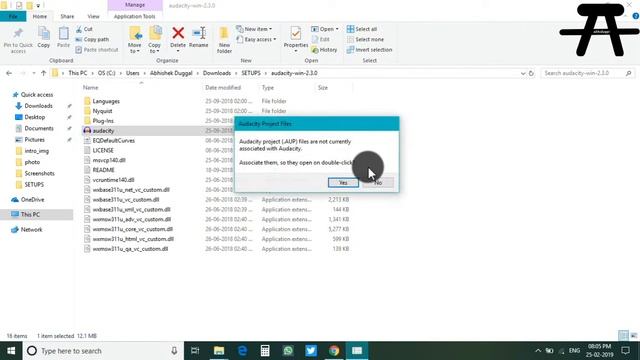Click the Manage contextual tab

135,5
